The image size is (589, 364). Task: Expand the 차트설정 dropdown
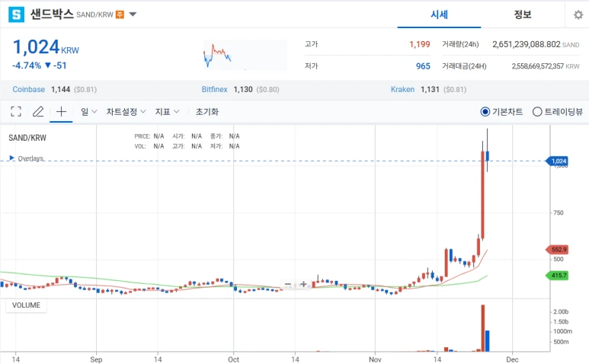pyautogui.click(x=126, y=111)
